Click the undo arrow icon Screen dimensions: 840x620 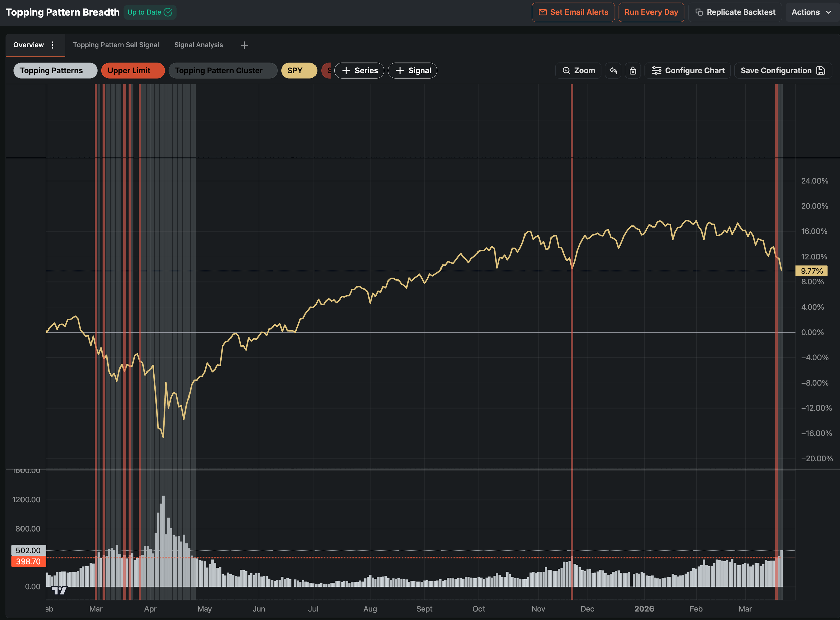pos(613,71)
